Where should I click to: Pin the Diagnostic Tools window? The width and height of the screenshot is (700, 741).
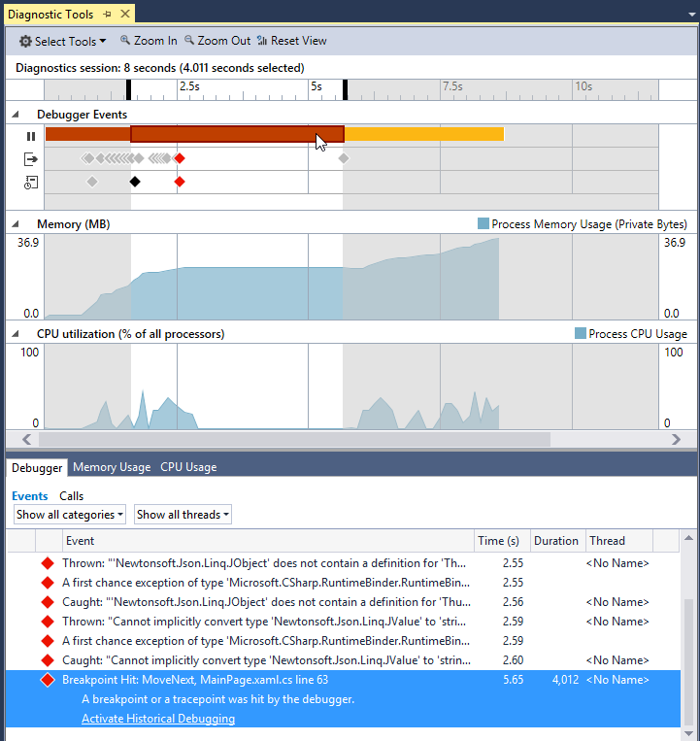(106, 13)
